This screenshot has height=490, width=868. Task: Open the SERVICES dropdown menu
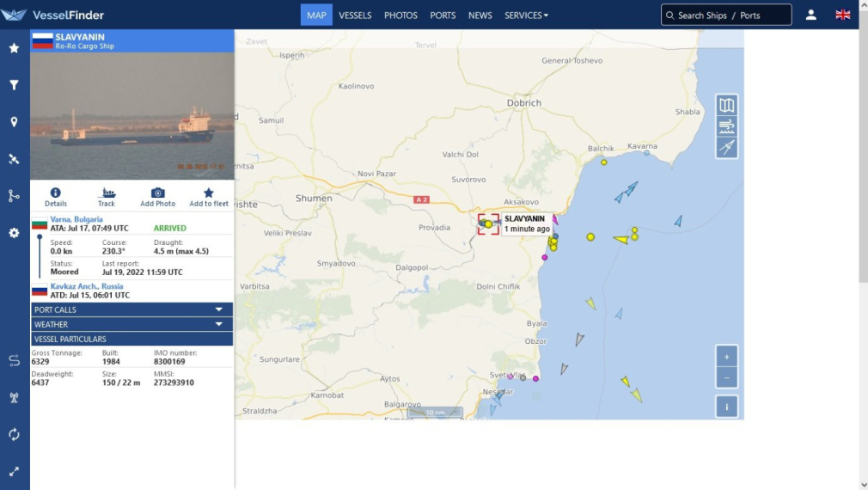point(526,15)
